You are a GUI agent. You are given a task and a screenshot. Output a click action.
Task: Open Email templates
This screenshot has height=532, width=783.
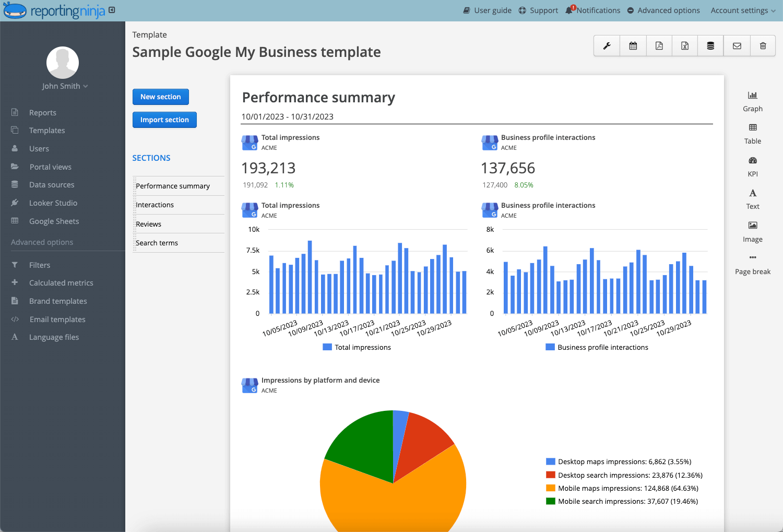coord(57,320)
